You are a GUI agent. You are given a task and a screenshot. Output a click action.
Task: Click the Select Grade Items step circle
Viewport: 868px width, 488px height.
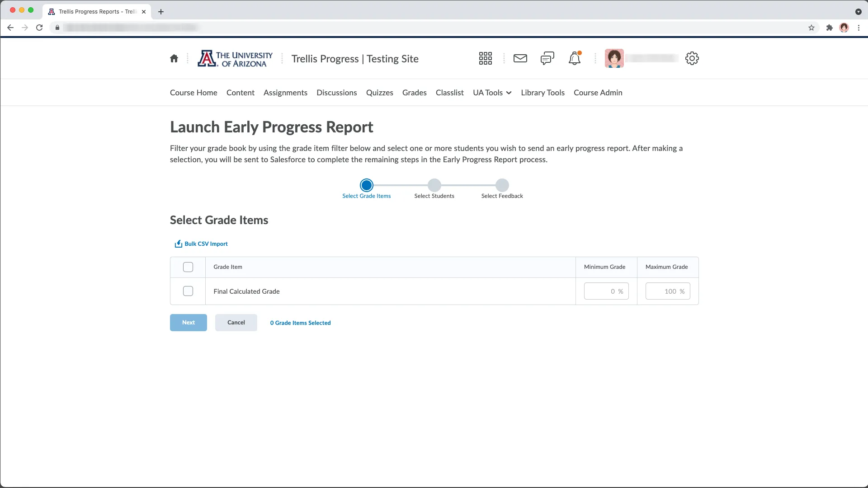pyautogui.click(x=367, y=185)
